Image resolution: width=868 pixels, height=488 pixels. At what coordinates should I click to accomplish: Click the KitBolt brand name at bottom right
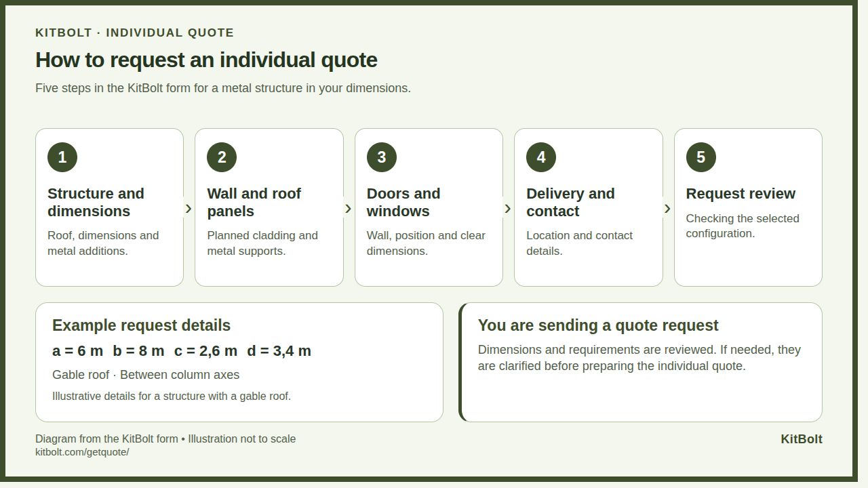(x=802, y=439)
